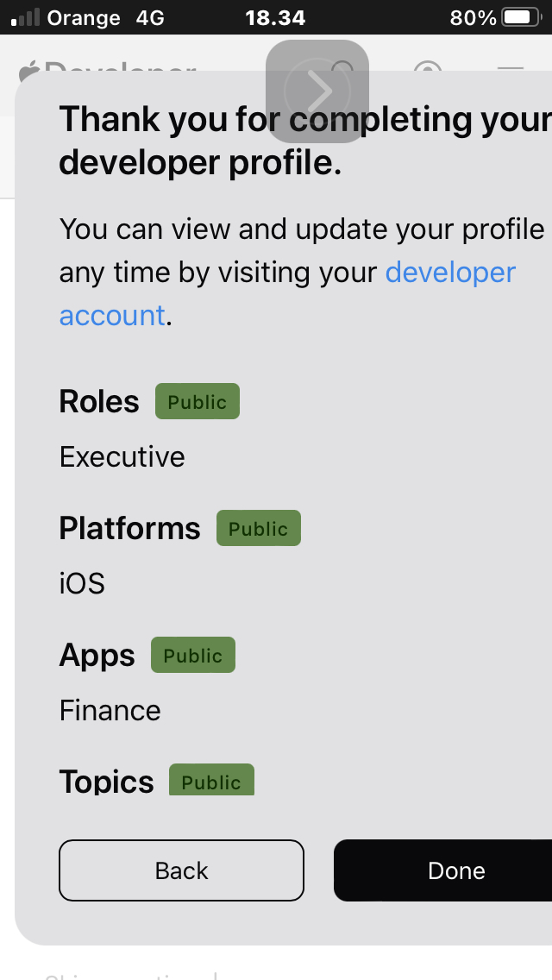The image size is (552, 980).
Task: Tap the cellular signal bars icon
Action: pos(25,17)
